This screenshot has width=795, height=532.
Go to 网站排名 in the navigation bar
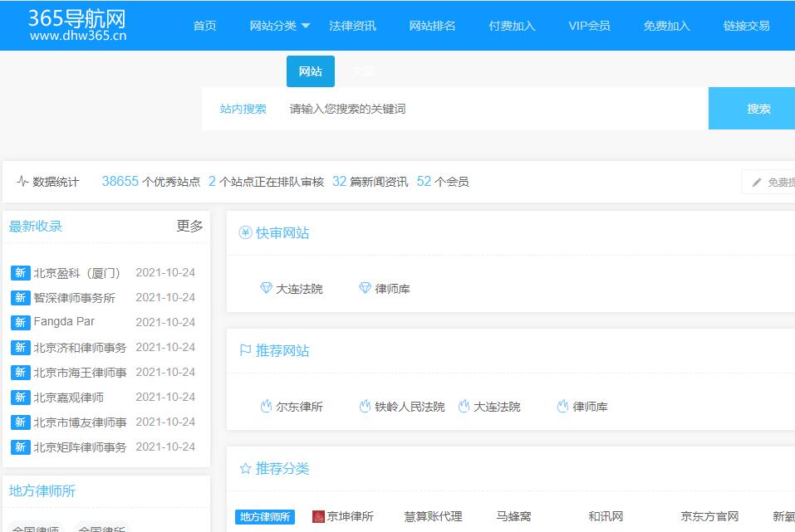click(432, 26)
